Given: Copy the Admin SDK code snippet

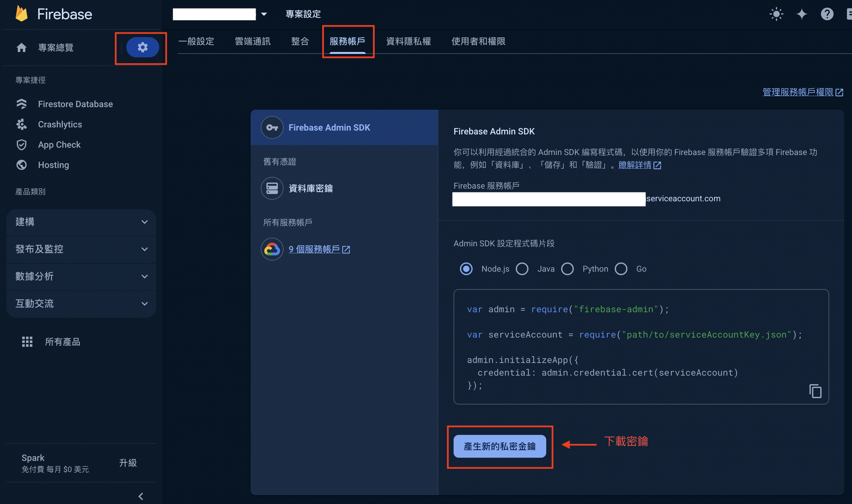Looking at the screenshot, I should [815, 391].
